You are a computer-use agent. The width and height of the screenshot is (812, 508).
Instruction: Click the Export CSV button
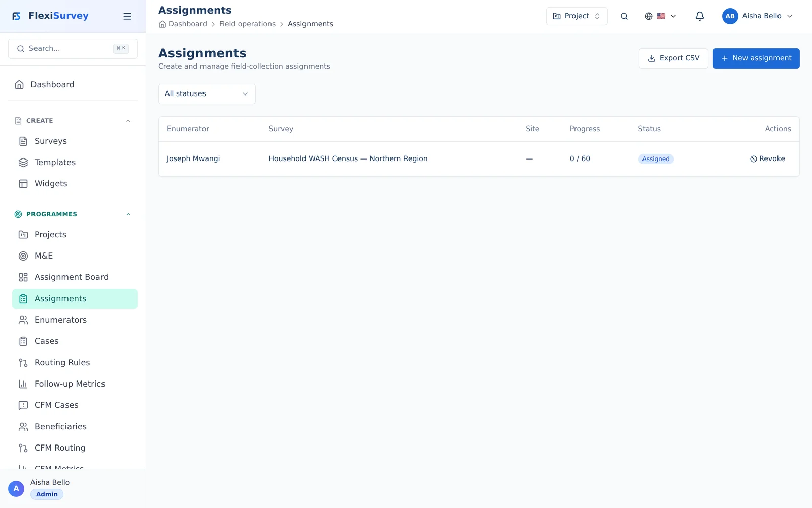pos(673,58)
